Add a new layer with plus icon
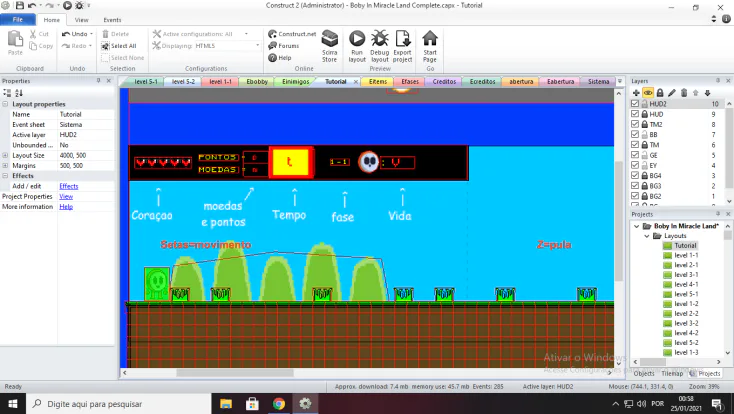The image size is (734, 414). coord(636,93)
